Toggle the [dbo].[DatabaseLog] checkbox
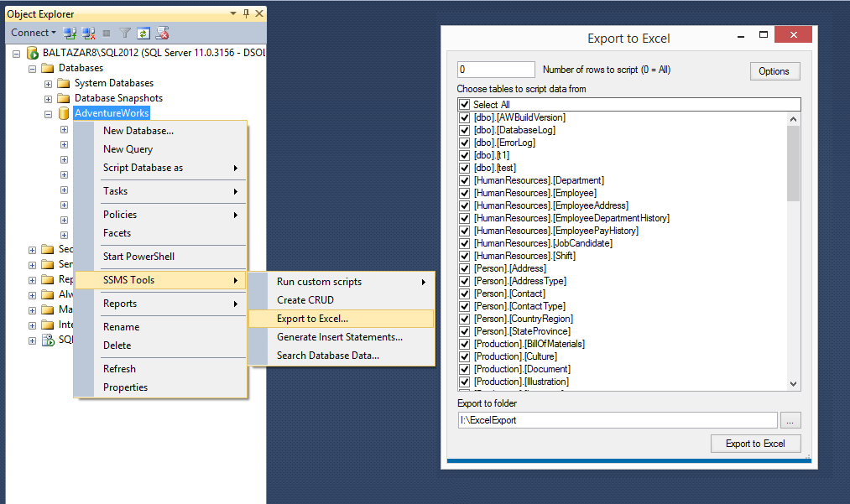Screen dimensions: 850x504 pos(465,130)
